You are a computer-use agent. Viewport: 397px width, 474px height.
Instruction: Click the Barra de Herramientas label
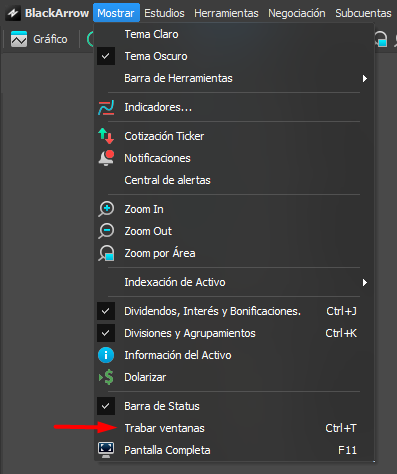[178, 78]
